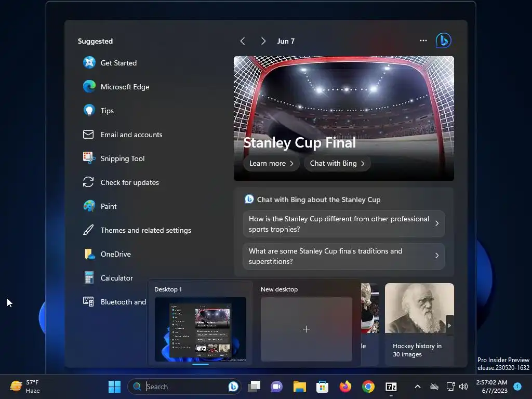Click the Stanley Cup Final headline

point(300,142)
